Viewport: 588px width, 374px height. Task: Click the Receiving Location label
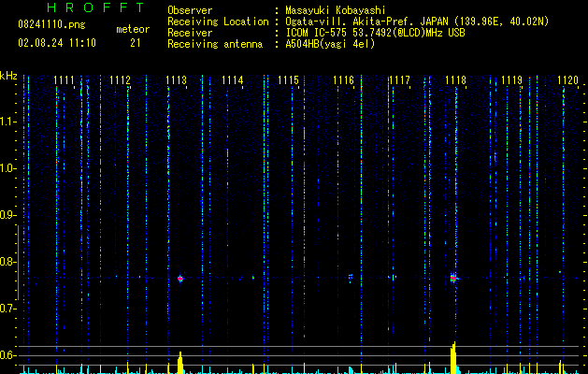point(218,22)
